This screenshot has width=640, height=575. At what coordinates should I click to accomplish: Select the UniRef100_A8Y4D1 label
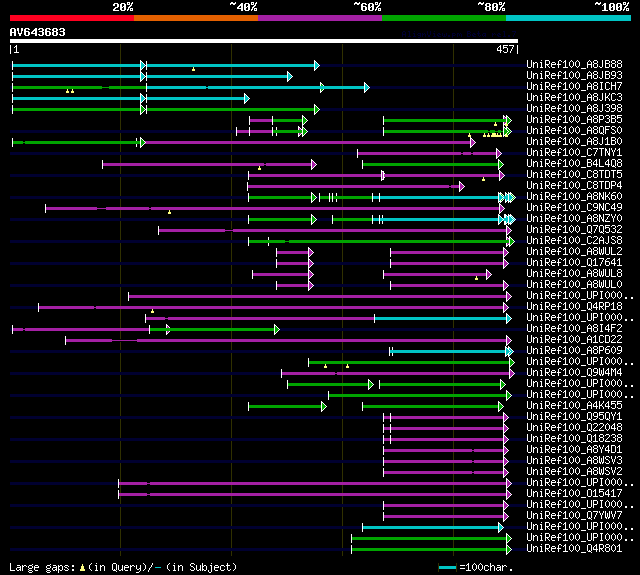[574, 449]
